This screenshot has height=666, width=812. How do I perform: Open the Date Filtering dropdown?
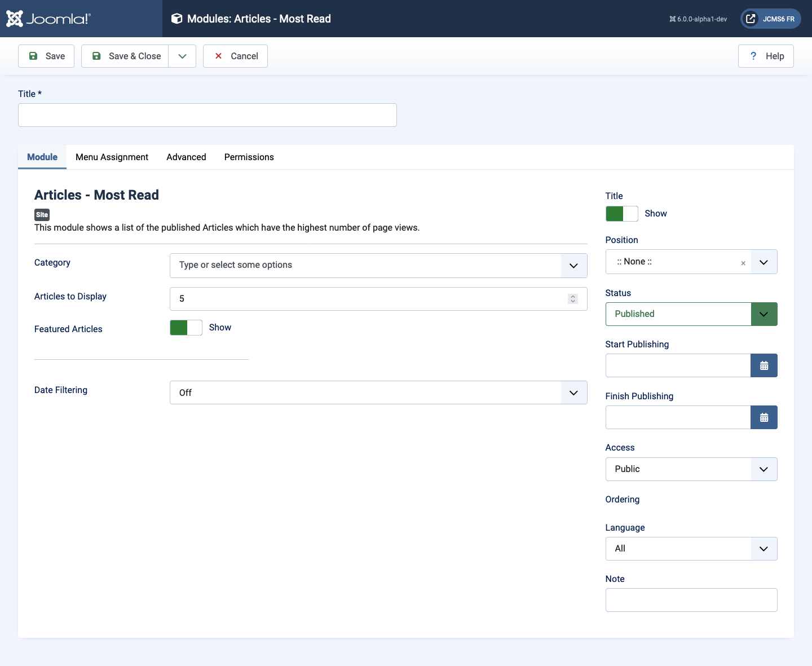[x=378, y=392]
